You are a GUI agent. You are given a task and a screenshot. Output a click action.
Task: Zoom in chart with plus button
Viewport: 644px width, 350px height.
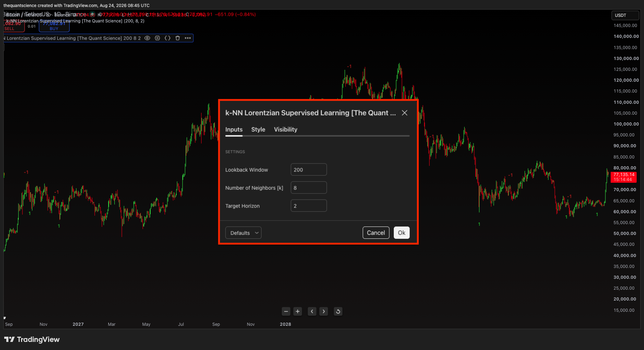298,311
